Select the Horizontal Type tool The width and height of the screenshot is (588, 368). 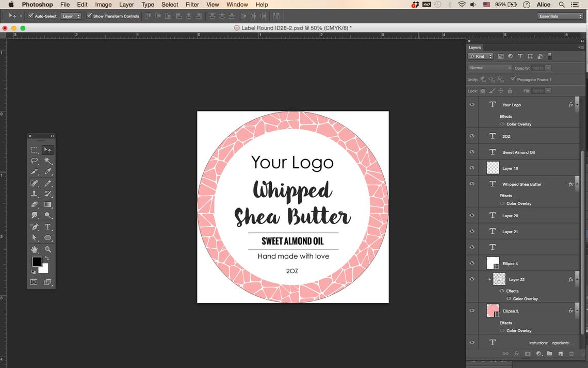pos(48,227)
